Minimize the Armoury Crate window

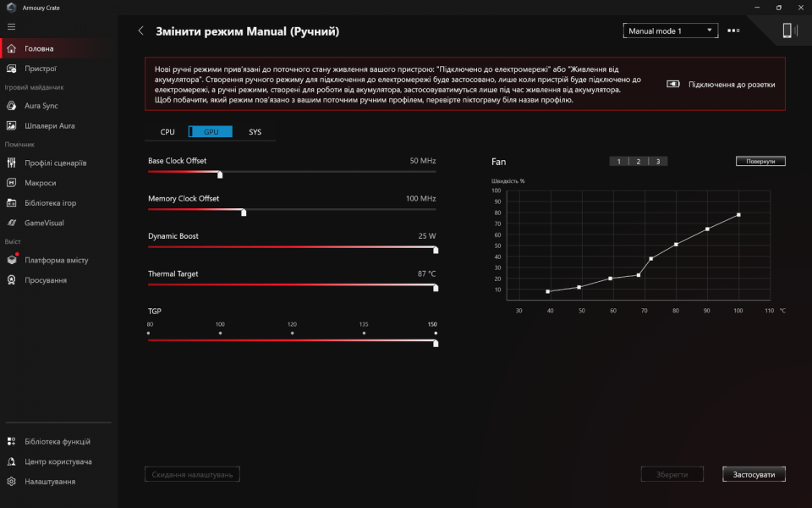tap(757, 8)
